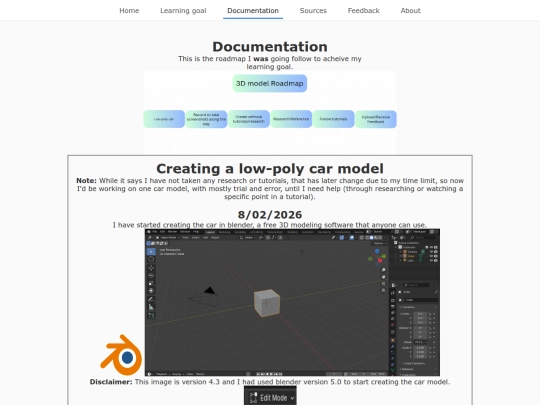Open the Modifiers wrench tab in properties
This screenshot has width=540, height=405.
pyautogui.click(x=393, y=346)
